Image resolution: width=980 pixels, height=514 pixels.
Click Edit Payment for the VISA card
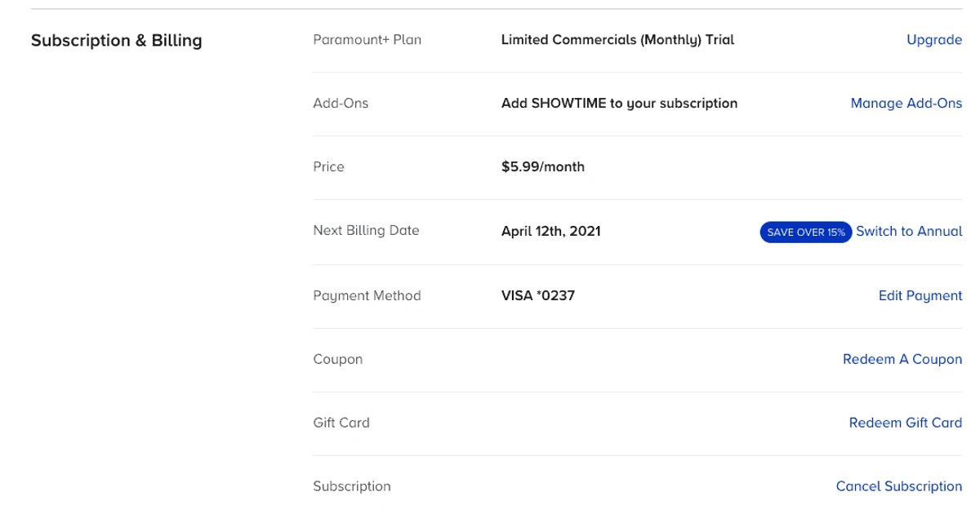(x=920, y=295)
